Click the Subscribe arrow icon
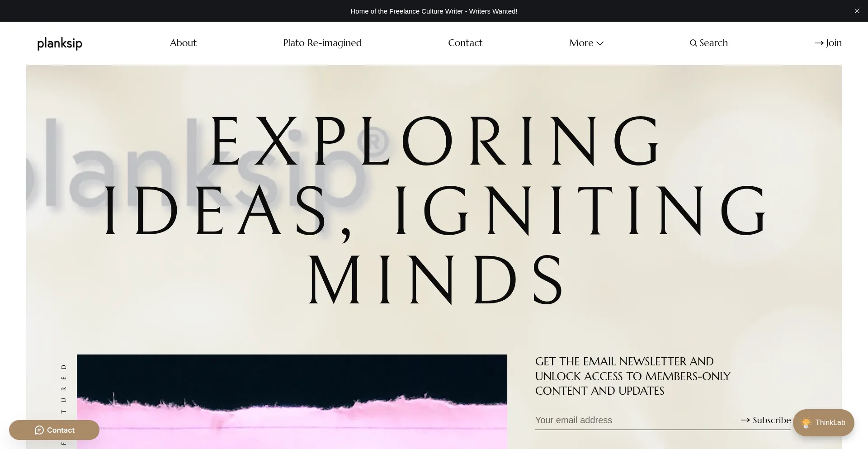Viewport: 868px width, 449px height. point(745,420)
